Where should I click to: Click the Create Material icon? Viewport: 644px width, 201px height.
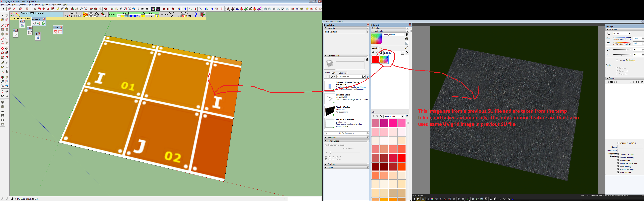[x=407, y=39]
